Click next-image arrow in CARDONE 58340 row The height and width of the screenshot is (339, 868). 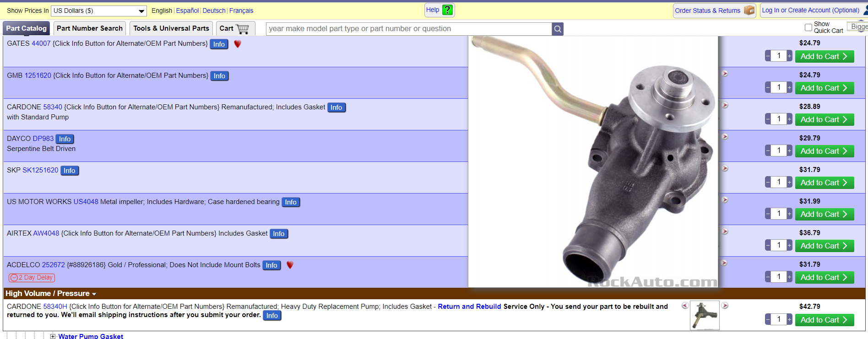point(725,105)
